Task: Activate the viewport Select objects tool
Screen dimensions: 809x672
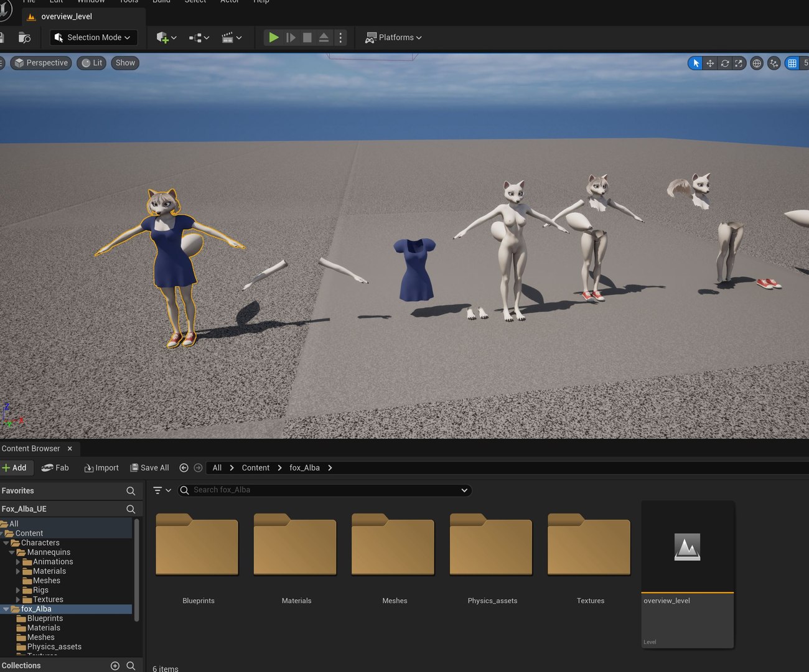Action: coord(696,63)
